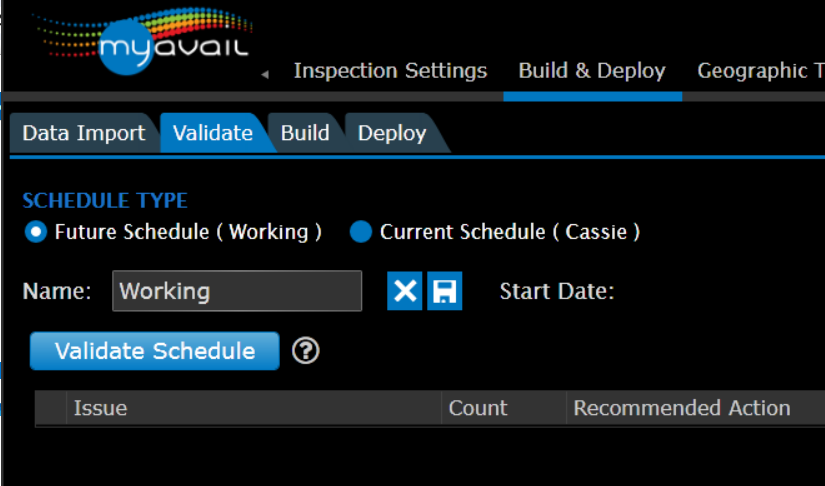Select the Future Schedule (Working) radio button
This screenshot has width=825, height=486.
[x=36, y=232]
